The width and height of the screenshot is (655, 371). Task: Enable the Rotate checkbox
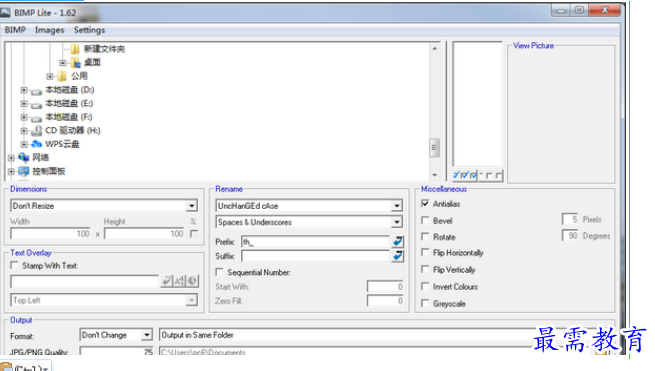tap(425, 237)
